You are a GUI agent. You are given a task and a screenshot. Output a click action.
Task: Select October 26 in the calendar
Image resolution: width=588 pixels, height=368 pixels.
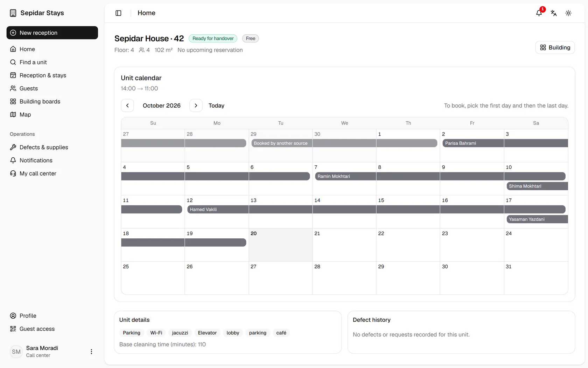click(217, 278)
